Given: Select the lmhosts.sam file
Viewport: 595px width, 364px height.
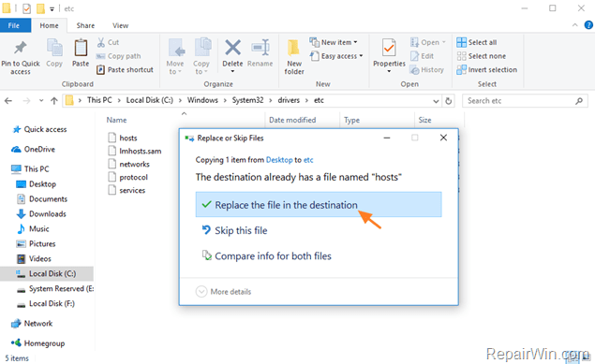Looking at the screenshot, I should [135, 152].
